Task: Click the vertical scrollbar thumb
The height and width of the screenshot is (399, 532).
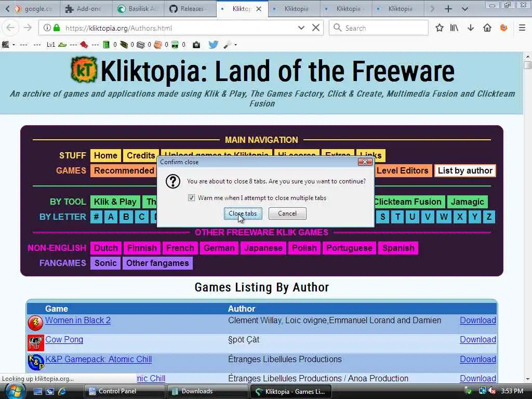Action: pos(527,64)
